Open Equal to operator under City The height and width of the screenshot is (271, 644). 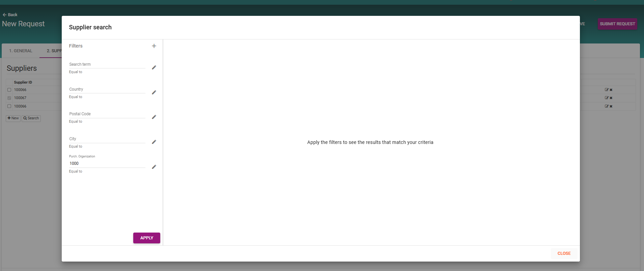click(76, 146)
